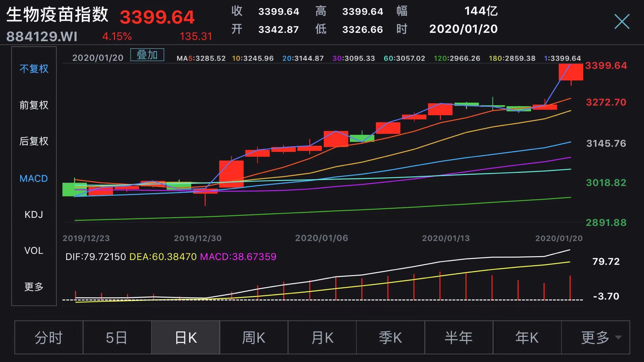644x362 pixels.
Task: Switch to 月K monthly chart
Action: click(322, 338)
